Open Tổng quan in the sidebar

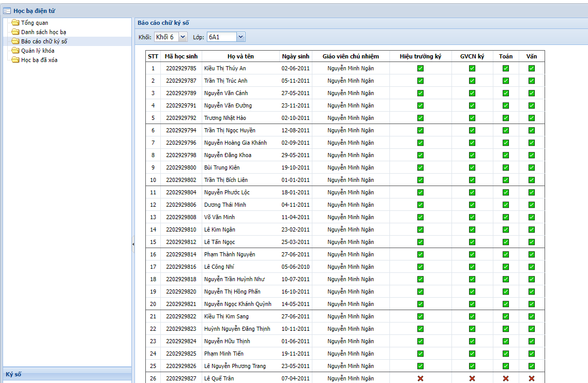(35, 23)
